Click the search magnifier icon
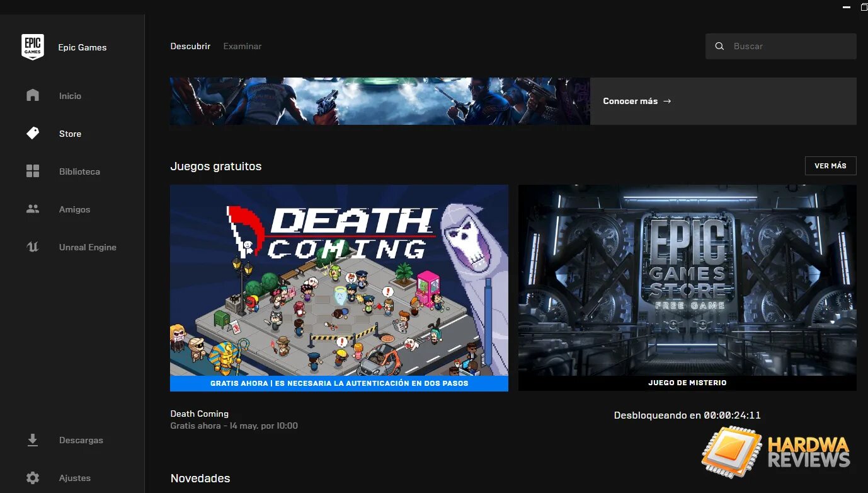Screen dimensions: 868x493 point(719,46)
